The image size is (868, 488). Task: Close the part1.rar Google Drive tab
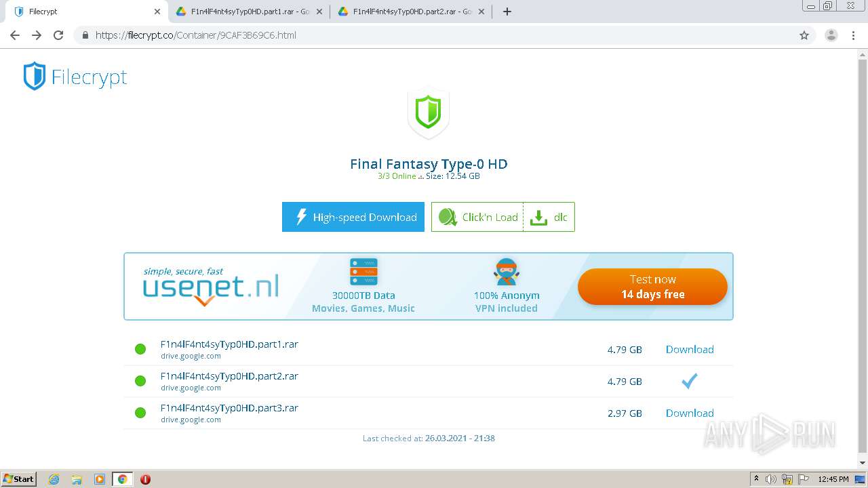click(319, 12)
